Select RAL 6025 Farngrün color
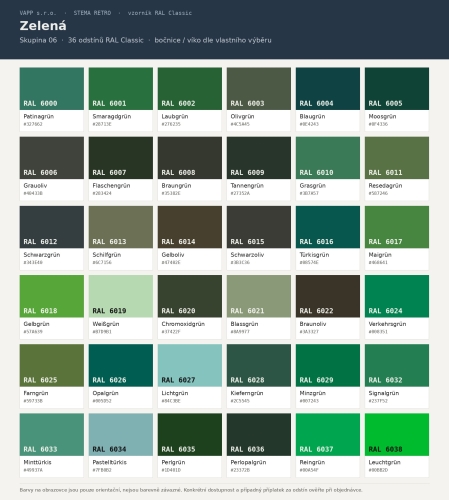 (52, 365)
